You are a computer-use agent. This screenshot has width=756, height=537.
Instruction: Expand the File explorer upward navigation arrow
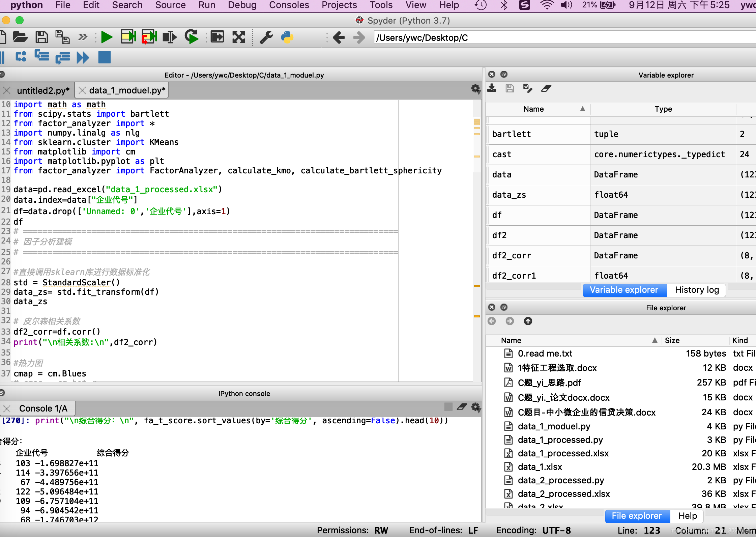(528, 321)
